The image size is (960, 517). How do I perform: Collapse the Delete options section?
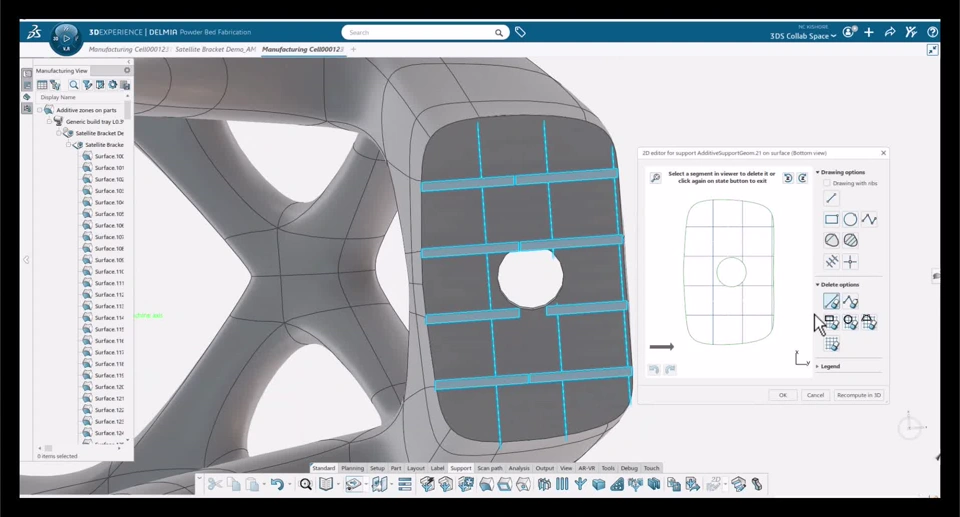tap(818, 285)
